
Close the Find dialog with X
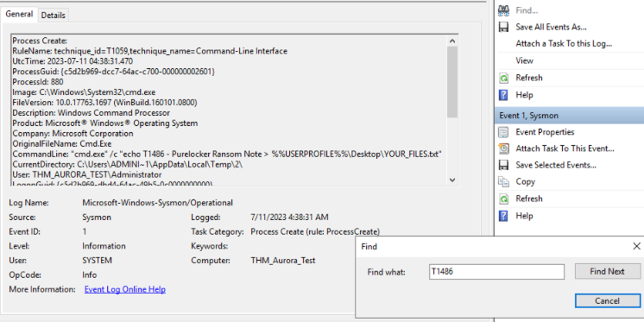[636, 246]
